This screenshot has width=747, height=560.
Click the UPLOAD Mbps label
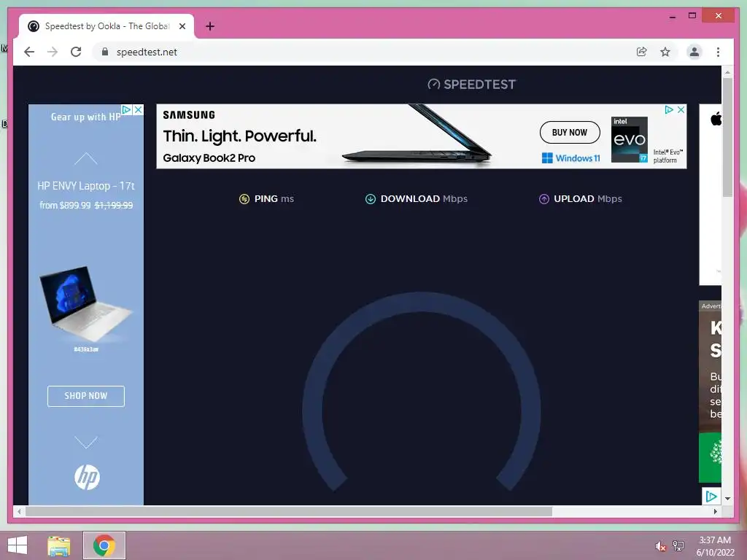[588, 198]
